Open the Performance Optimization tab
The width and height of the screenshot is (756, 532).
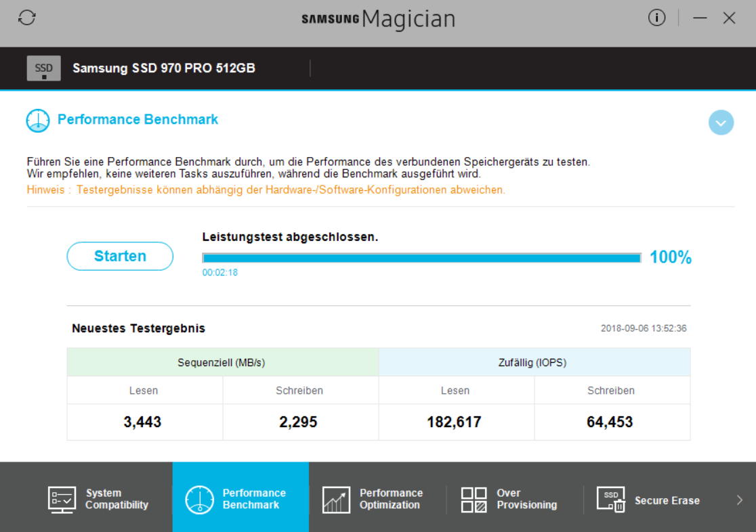click(377, 499)
